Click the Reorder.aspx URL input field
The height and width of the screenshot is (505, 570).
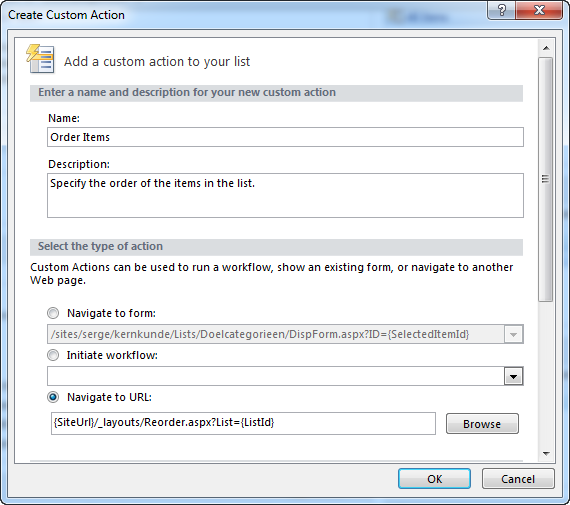coord(243,423)
